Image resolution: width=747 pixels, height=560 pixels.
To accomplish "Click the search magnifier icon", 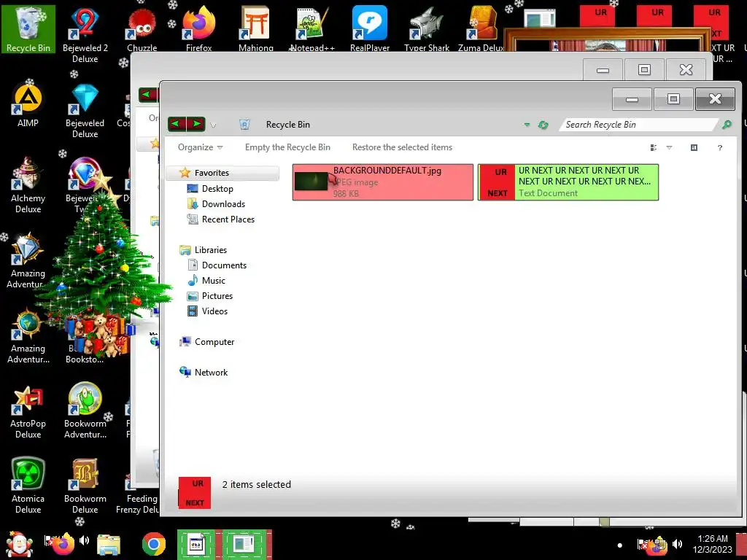I will pyautogui.click(x=727, y=125).
